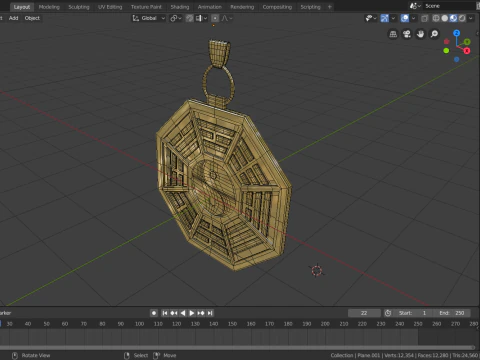Click the 3D cursor in the viewport

(317, 270)
